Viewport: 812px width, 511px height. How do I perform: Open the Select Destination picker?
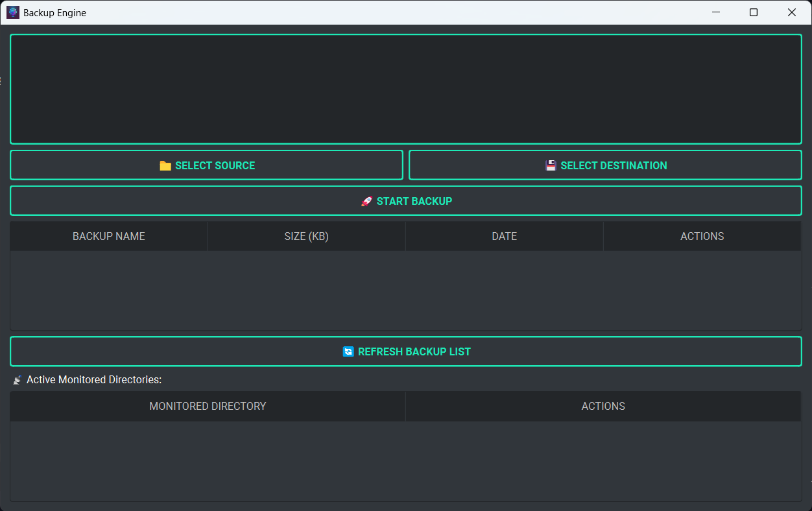[x=605, y=165]
